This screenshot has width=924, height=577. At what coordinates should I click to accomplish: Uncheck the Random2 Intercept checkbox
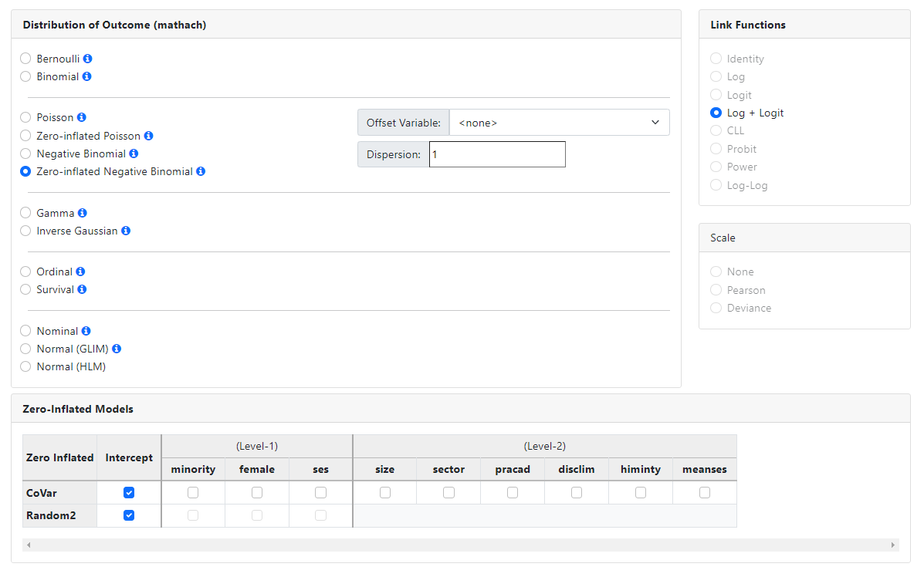[129, 515]
